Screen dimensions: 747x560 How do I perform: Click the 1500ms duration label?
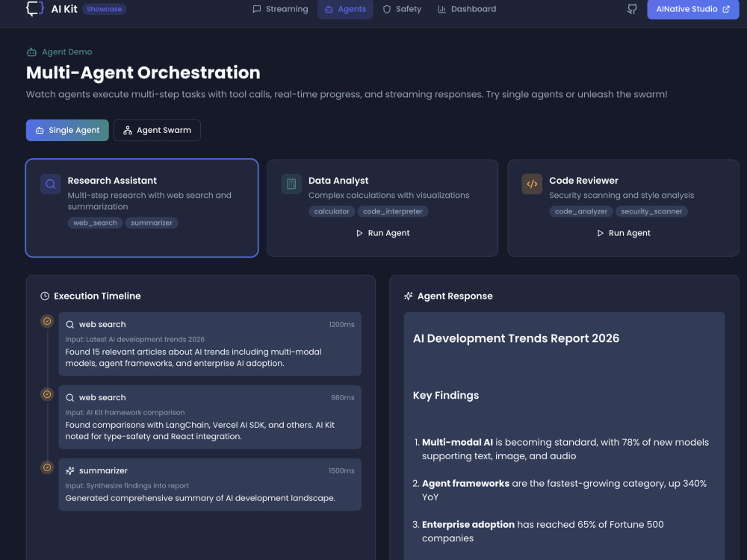(x=341, y=471)
